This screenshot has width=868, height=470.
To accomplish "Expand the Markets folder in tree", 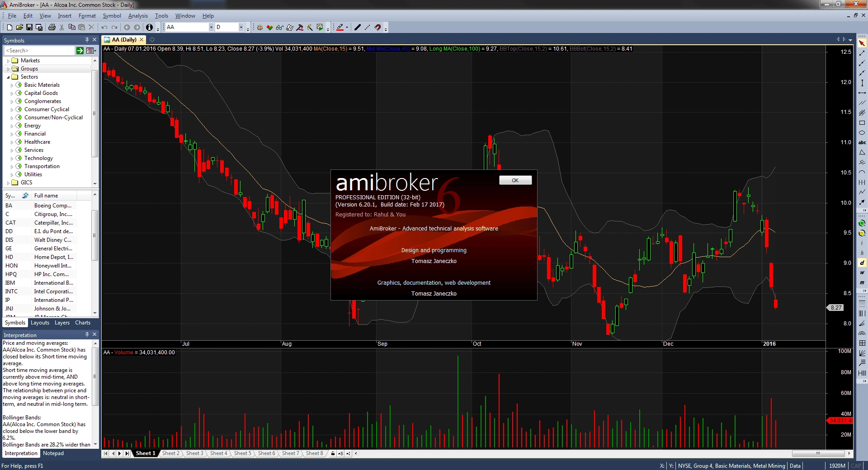I will coord(8,61).
